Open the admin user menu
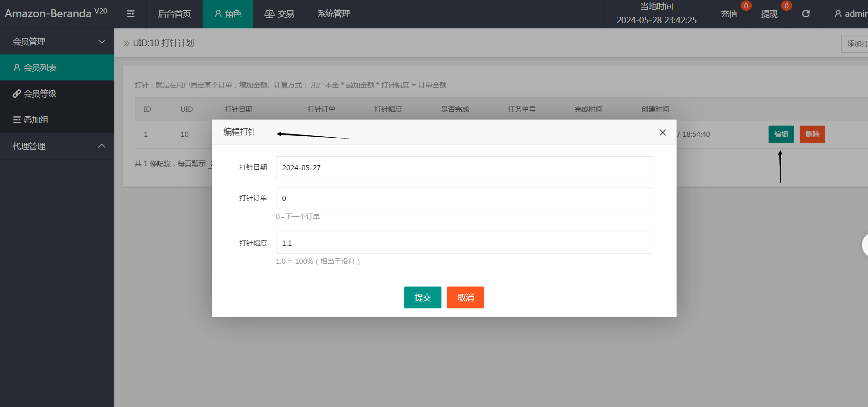Screen dimensions: 868x407 coord(850,14)
